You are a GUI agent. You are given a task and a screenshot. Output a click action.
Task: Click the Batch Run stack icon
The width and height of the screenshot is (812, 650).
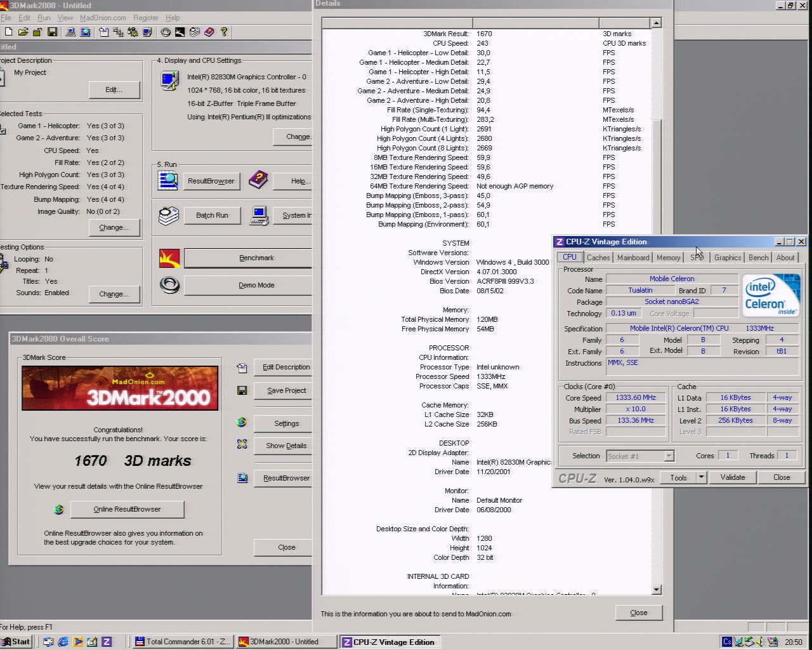coord(169,216)
